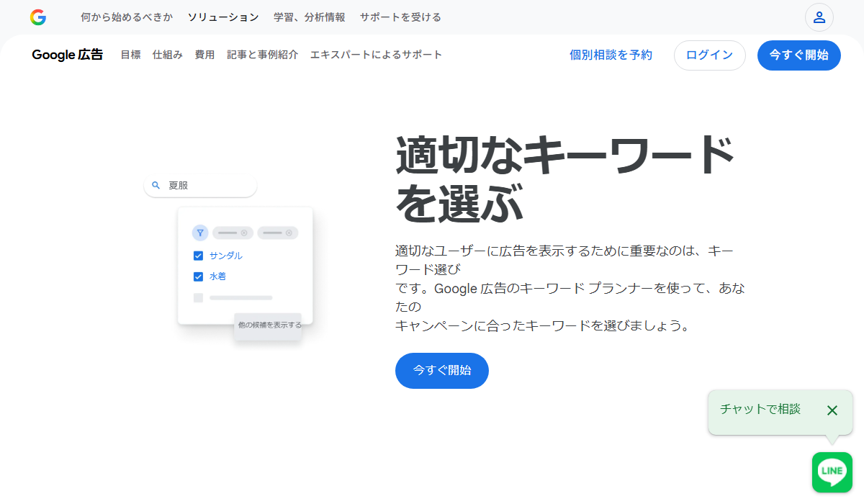Open the account sign-in icon
Viewport: 864px width, 504px height.
pos(819,17)
